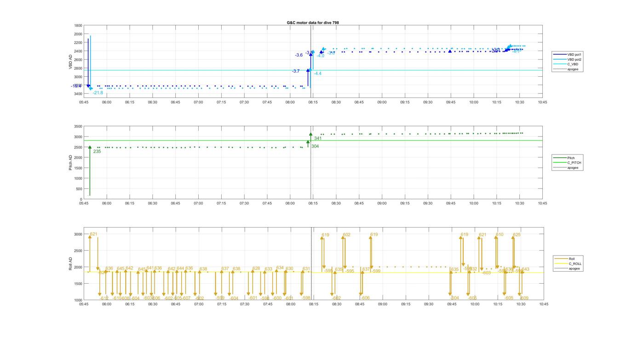The height and width of the screenshot is (337, 644).
Task: Click the "500" tick on the Pitch axis
Action: 80,189
